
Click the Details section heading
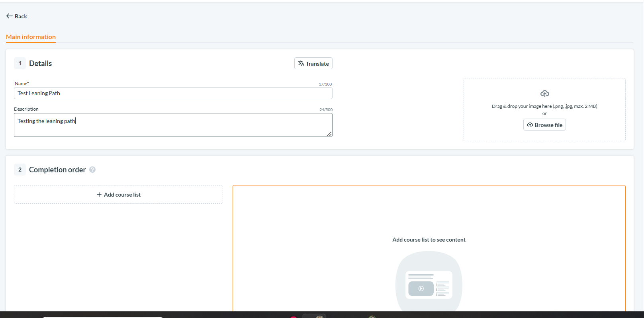pyautogui.click(x=40, y=64)
